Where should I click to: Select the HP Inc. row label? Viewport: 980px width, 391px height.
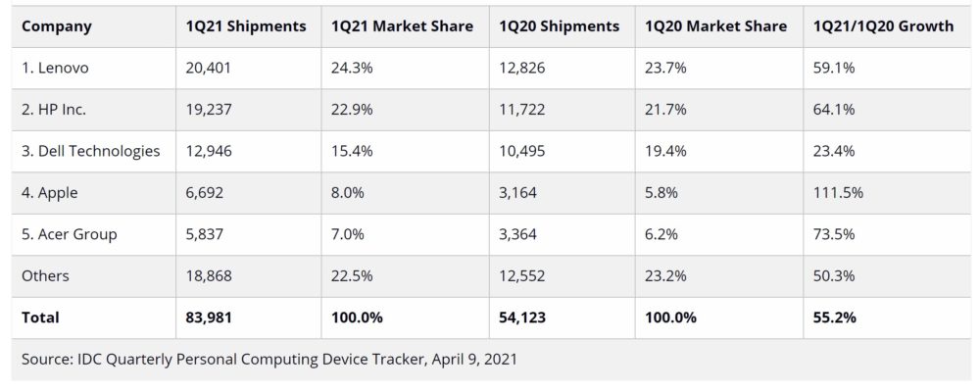54,110
